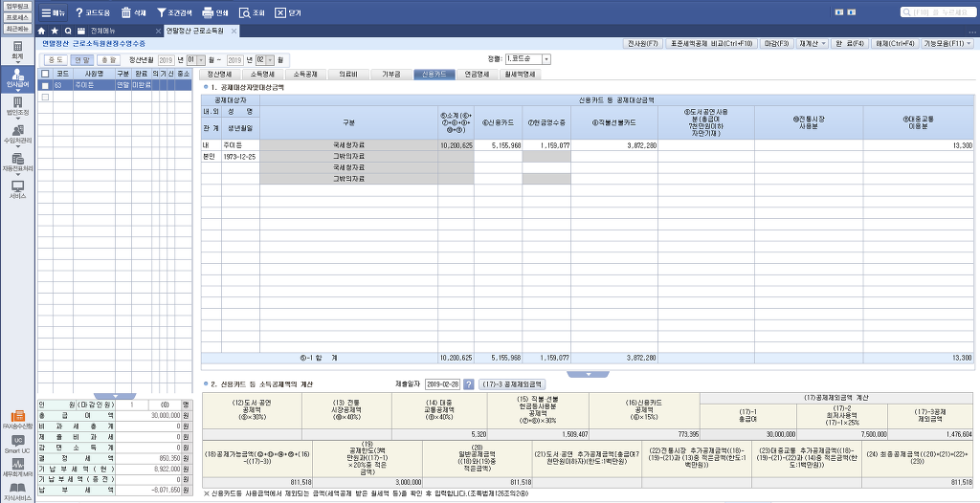This screenshot has width=980, height=503.
Task: Click the 제출일자 date field
Action: tap(442, 383)
